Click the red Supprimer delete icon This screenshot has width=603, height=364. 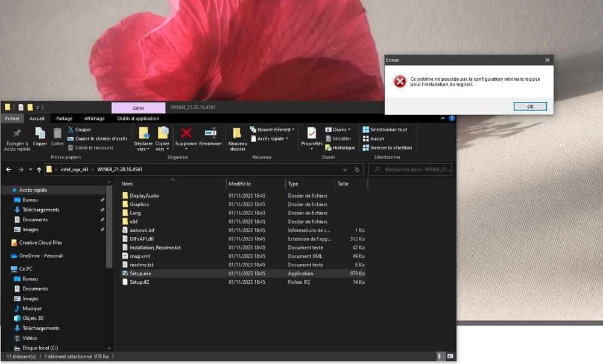(x=186, y=133)
